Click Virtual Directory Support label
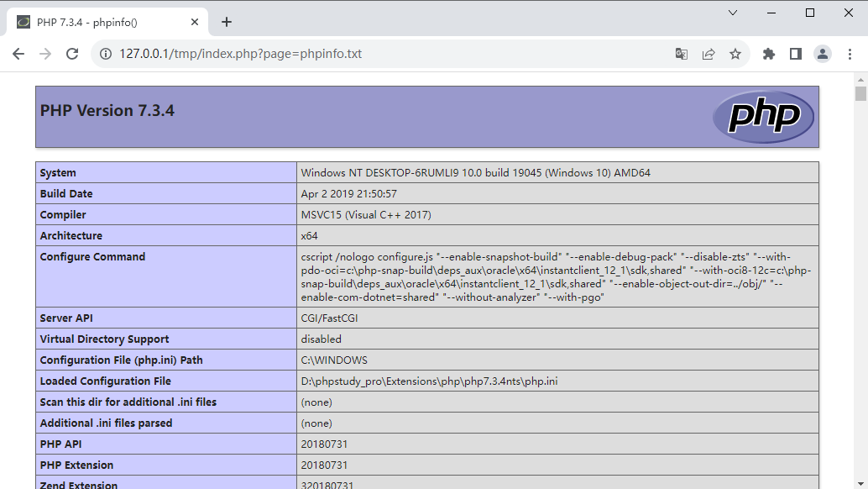This screenshot has width=868, height=489. tap(104, 339)
